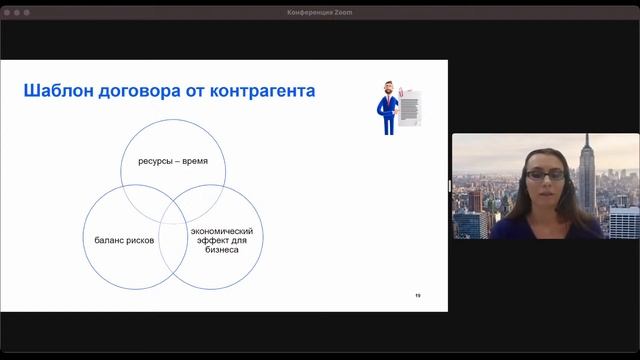This screenshot has height=360, width=640.
Task: Click the 'экономический эффект для бизнеса' label
Action: 222,240
